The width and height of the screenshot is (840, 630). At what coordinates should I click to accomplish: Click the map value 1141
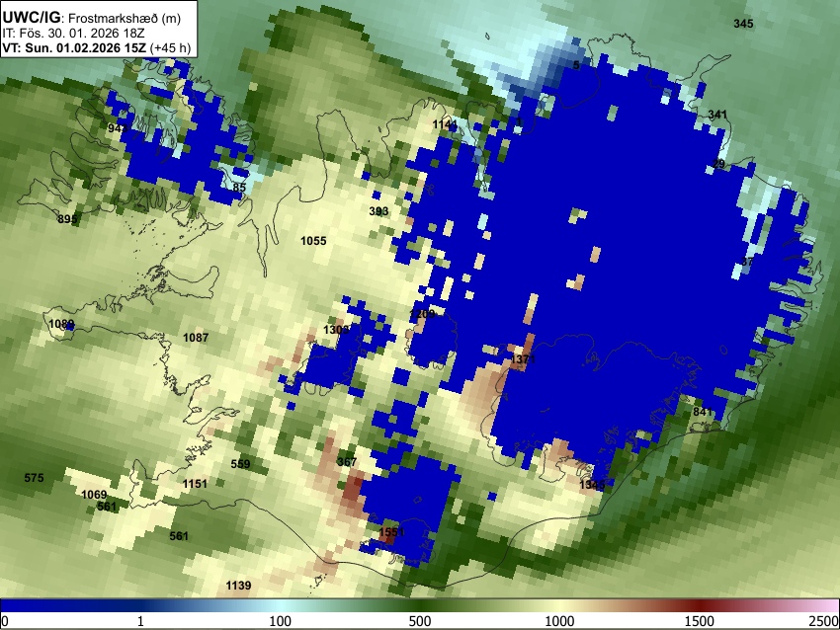pos(445,124)
